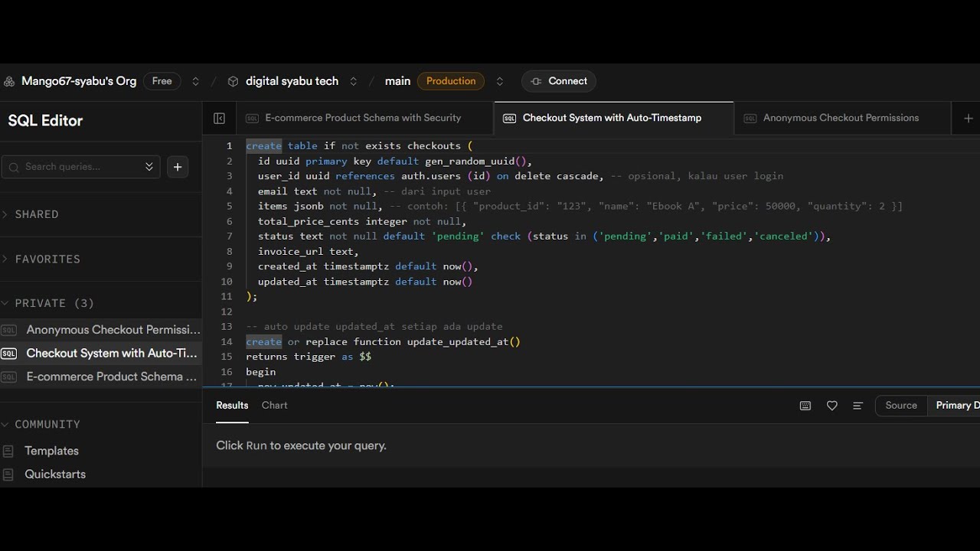Click the Templates list icon

pos(8,452)
